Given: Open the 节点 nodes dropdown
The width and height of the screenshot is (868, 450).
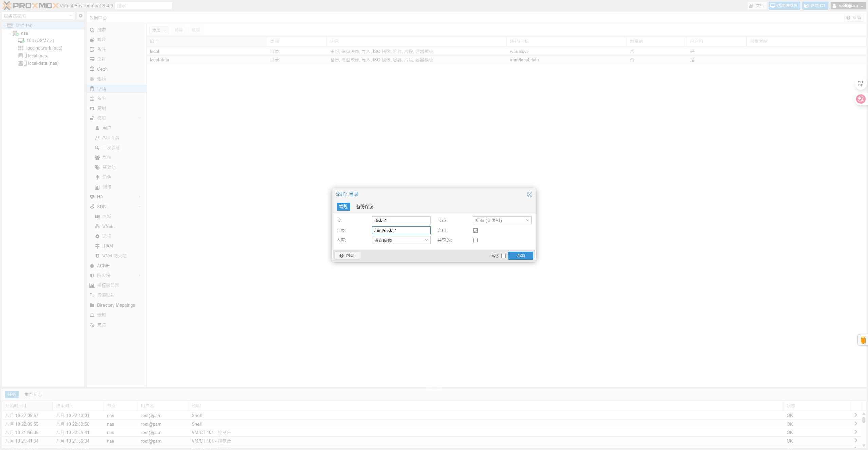Looking at the screenshot, I should click(x=502, y=220).
